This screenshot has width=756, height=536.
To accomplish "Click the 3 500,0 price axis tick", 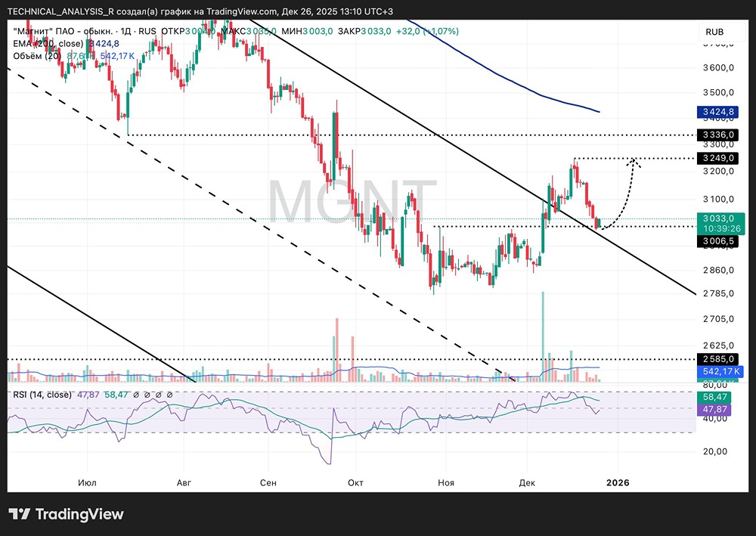I will coord(718,92).
